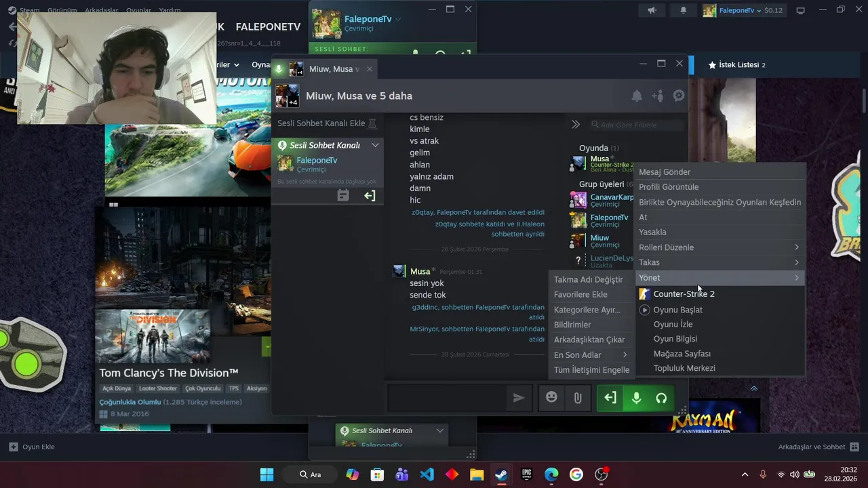868x488 pixels.
Task: Collapse the member list with double chevron
Action: (x=576, y=125)
